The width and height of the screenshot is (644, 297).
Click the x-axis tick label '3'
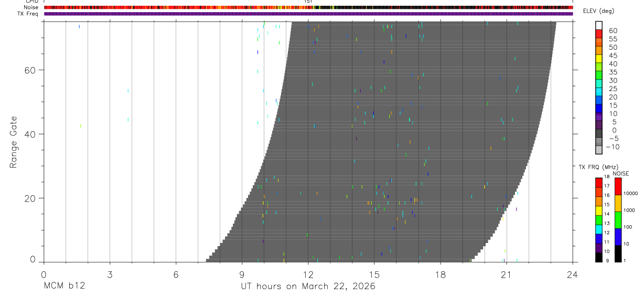tap(110, 274)
